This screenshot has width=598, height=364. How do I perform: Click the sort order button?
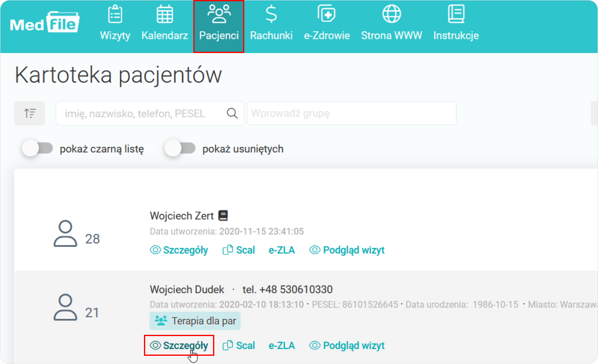pos(30,113)
